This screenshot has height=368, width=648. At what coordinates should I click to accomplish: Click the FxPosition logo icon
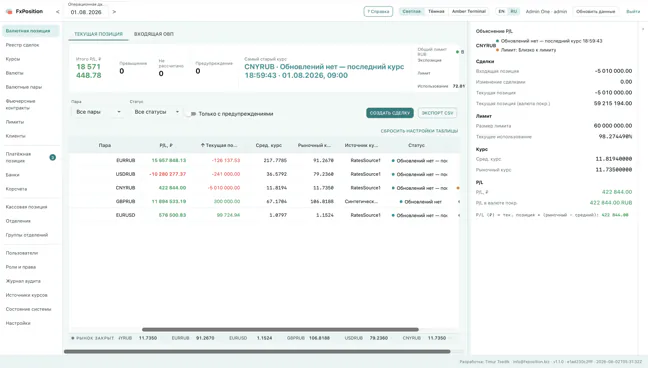click(x=9, y=12)
